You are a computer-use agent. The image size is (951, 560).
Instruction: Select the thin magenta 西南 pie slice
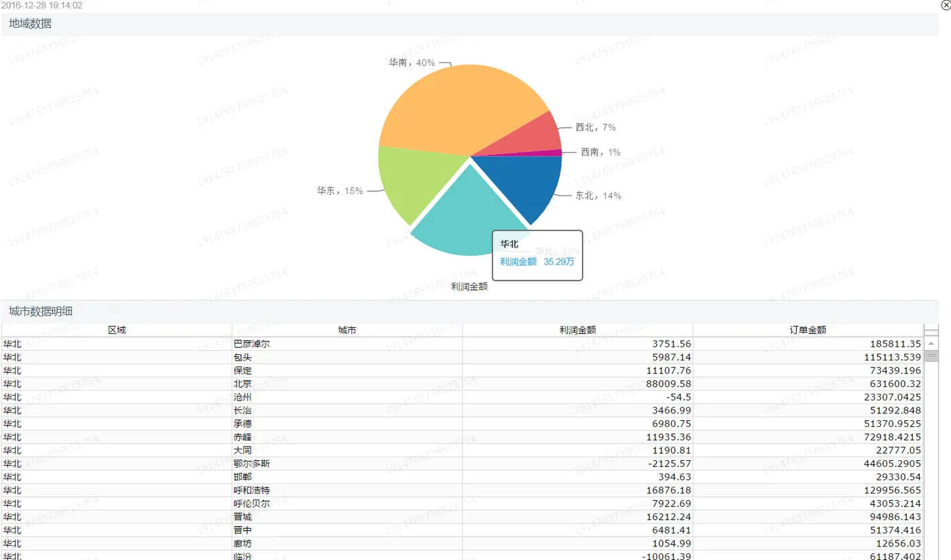(550, 153)
